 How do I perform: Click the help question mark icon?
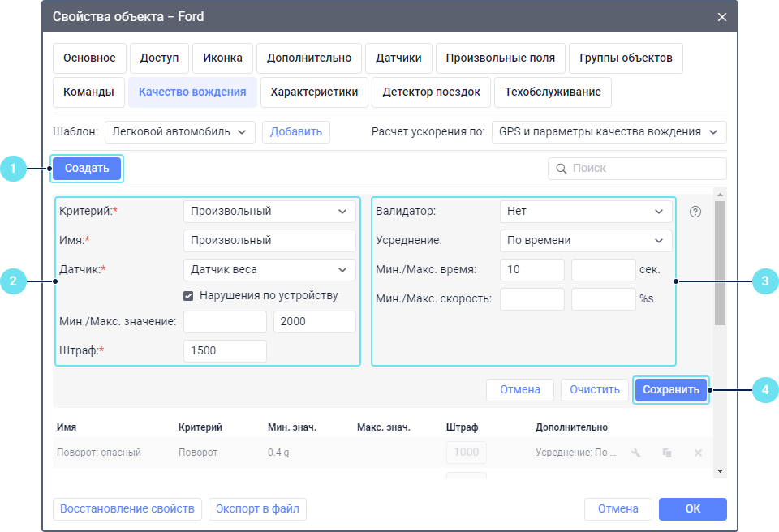(x=695, y=212)
